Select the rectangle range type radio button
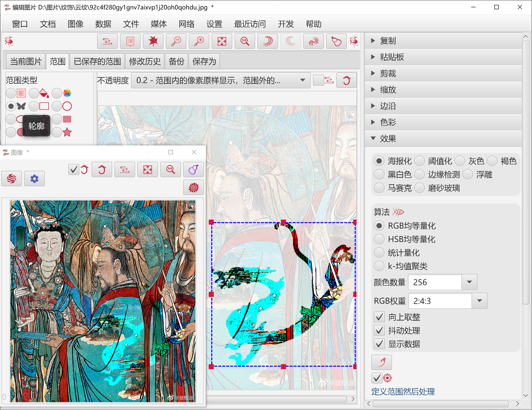Viewport: 532px width, 410px height. click(34, 106)
